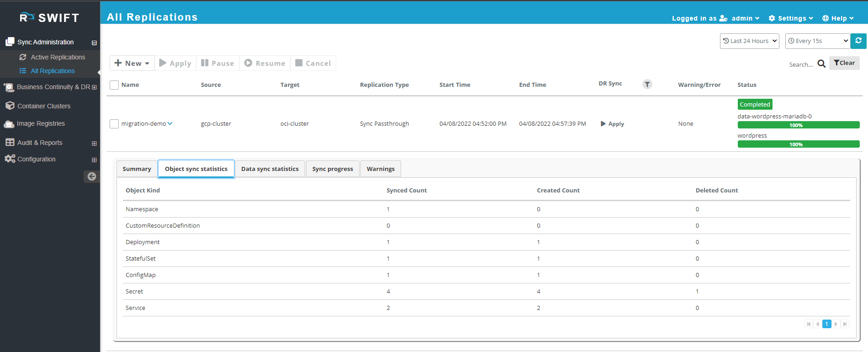Expand the migration-demo row chevron
This screenshot has width=868, height=352.
pyautogui.click(x=170, y=123)
